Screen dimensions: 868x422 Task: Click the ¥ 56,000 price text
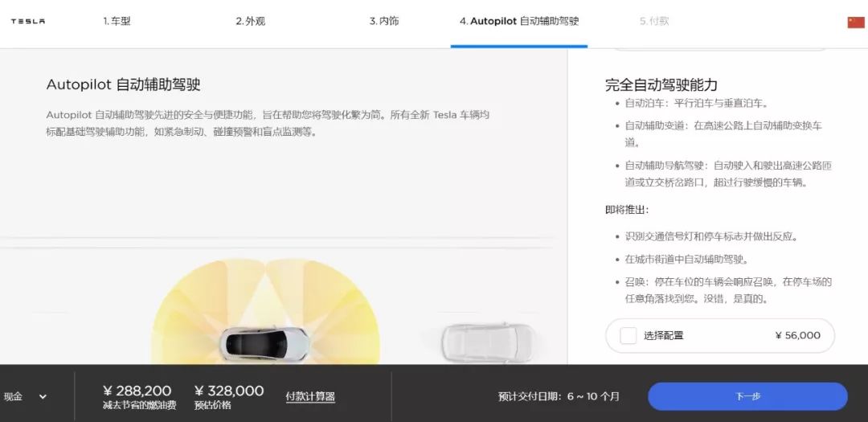click(798, 336)
